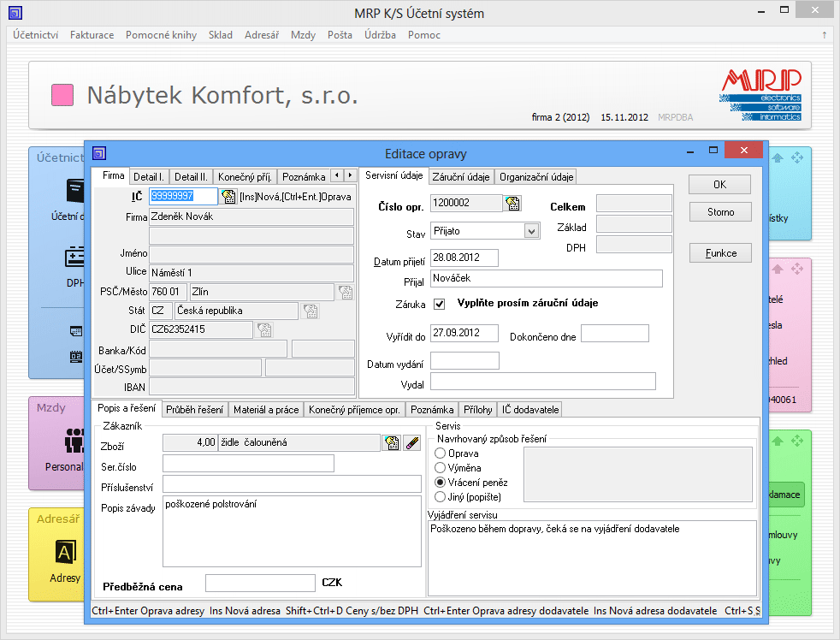Viewport: 840px width, 640px height.
Task: Open the Pomocné knihy menu
Action: (162, 35)
